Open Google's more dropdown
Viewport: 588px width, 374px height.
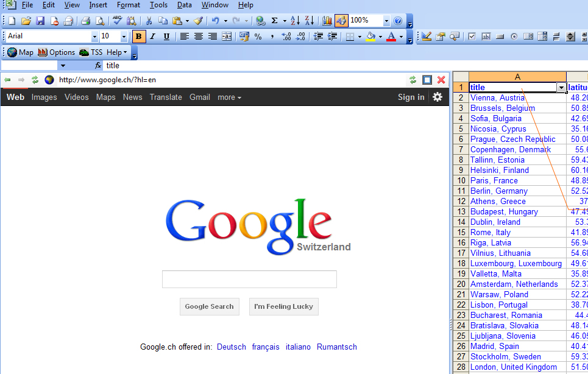(x=230, y=97)
